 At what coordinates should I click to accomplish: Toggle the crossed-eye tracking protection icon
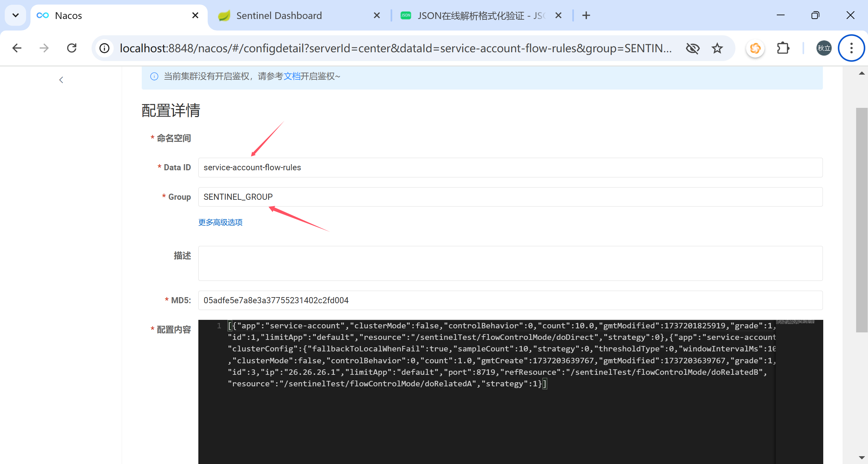pyautogui.click(x=693, y=48)
